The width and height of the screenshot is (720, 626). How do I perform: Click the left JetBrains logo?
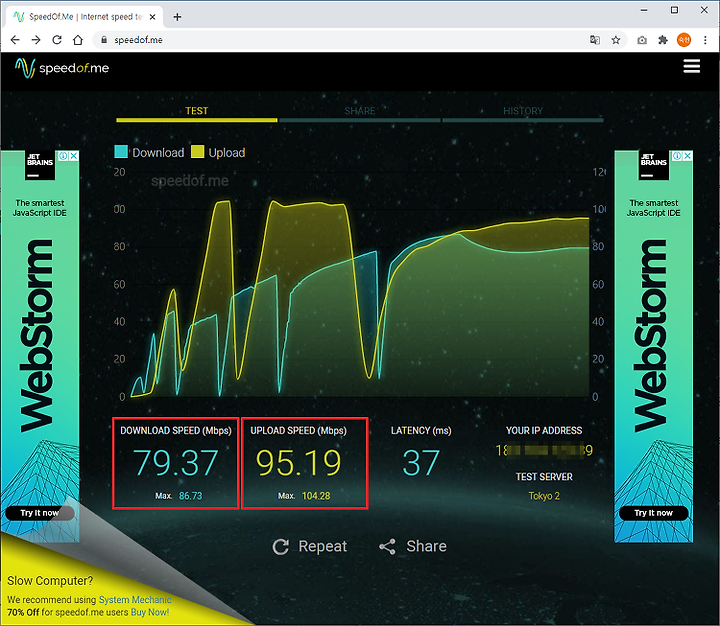40,165
